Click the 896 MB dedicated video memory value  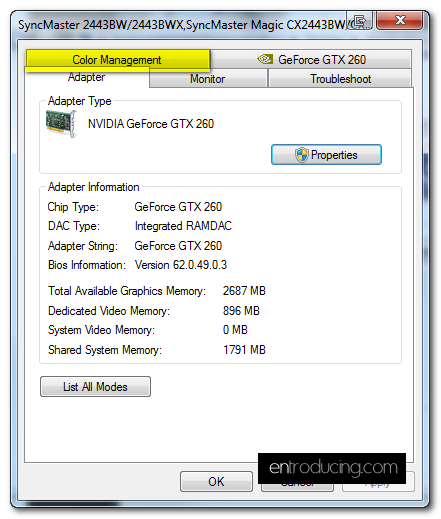[x=241, y=311]
